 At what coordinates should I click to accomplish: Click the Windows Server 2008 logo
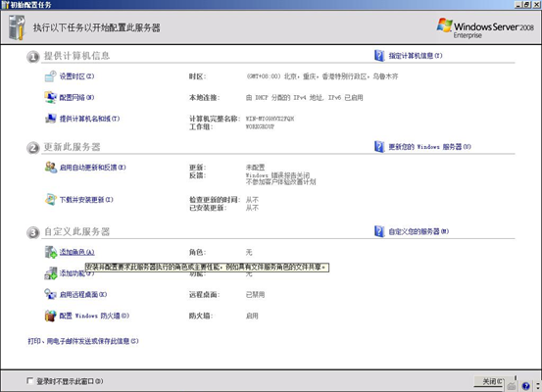click(485, 27)
